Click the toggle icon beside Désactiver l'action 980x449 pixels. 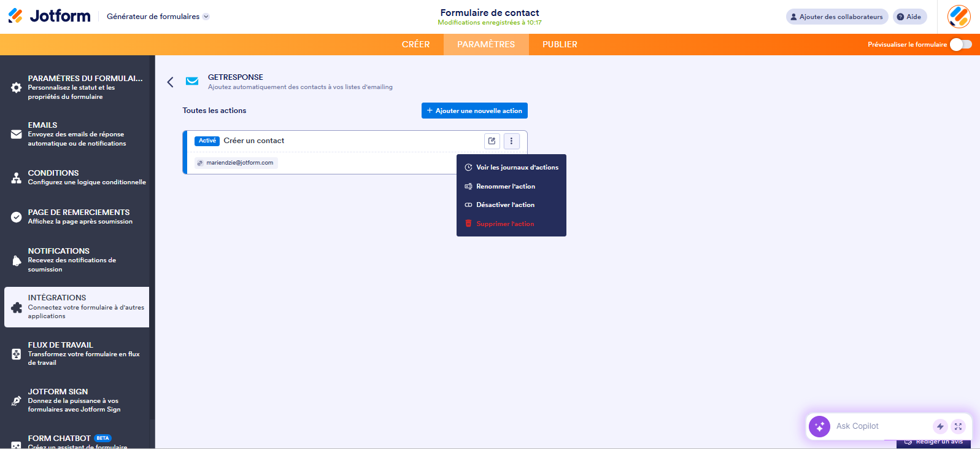[x=468, y=205]
